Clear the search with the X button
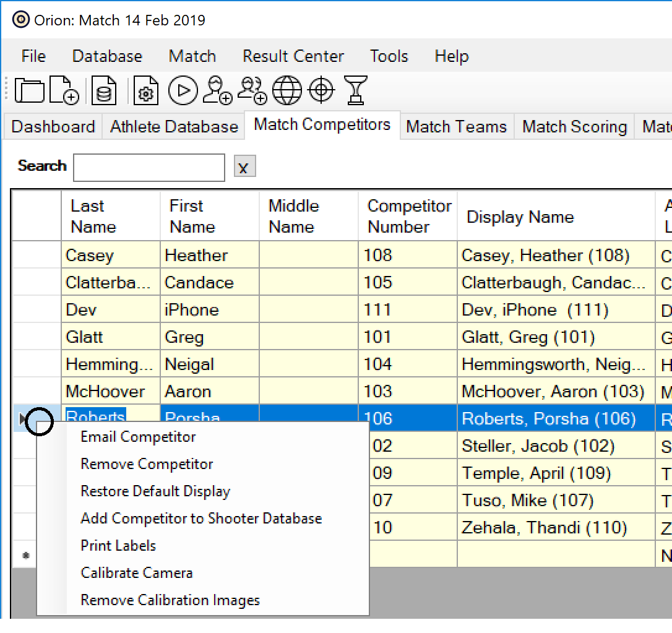 coord(244,166)
